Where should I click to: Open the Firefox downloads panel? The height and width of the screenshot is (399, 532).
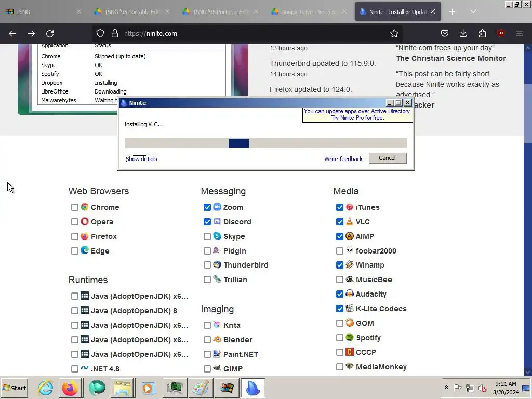463,33
